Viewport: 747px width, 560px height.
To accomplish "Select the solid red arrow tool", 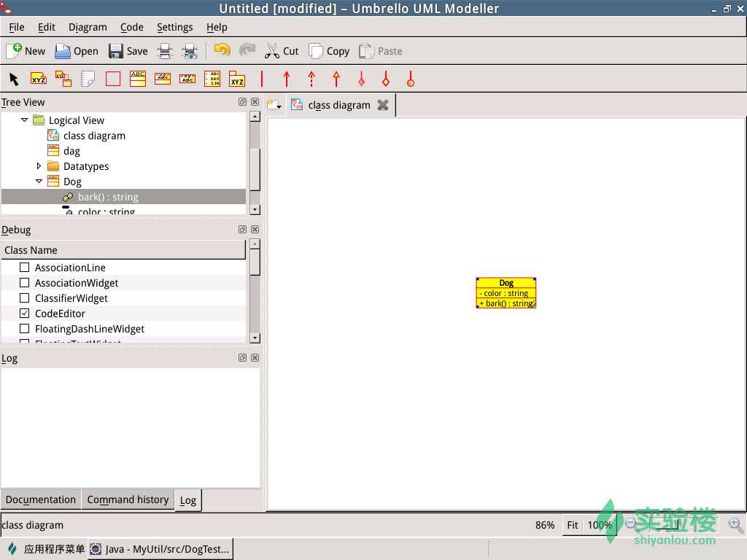I will click(x=287, y=79).
